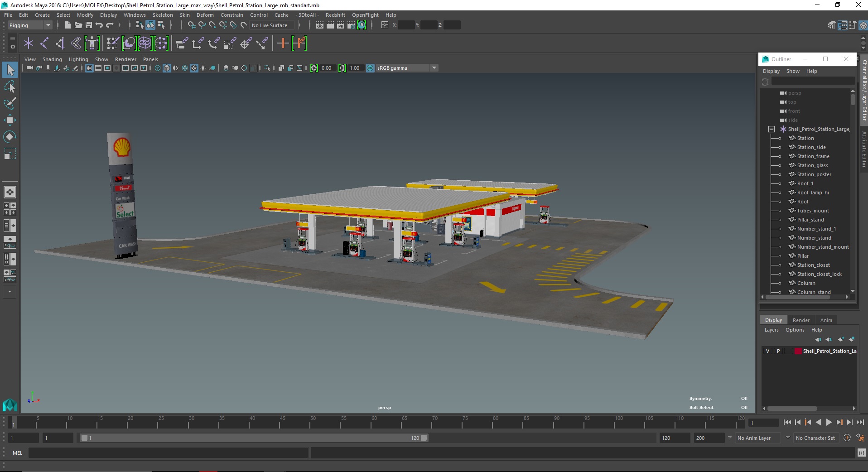
Task: Switch to the Render layer tab
Action: 801,320
